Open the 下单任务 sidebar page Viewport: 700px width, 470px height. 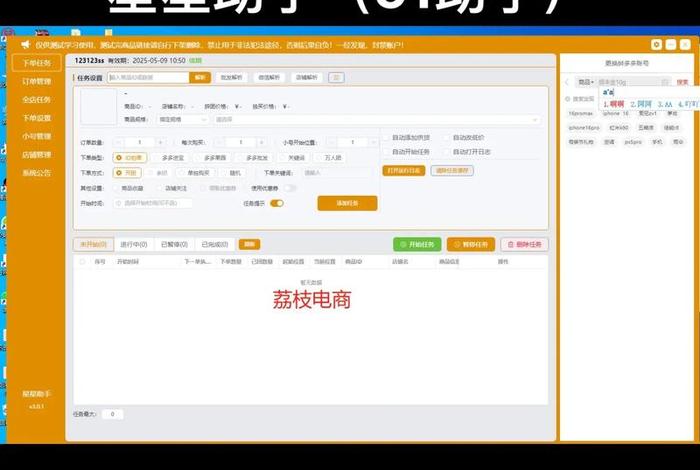pyautogui.click(x=37, y=63)
